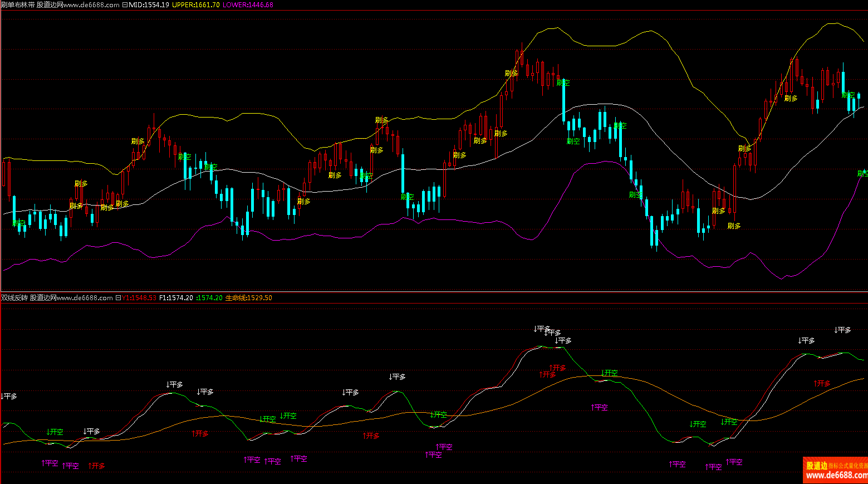Click the orange 生命线:1529.50 readout
868x484 pixels.
[248, 298]
